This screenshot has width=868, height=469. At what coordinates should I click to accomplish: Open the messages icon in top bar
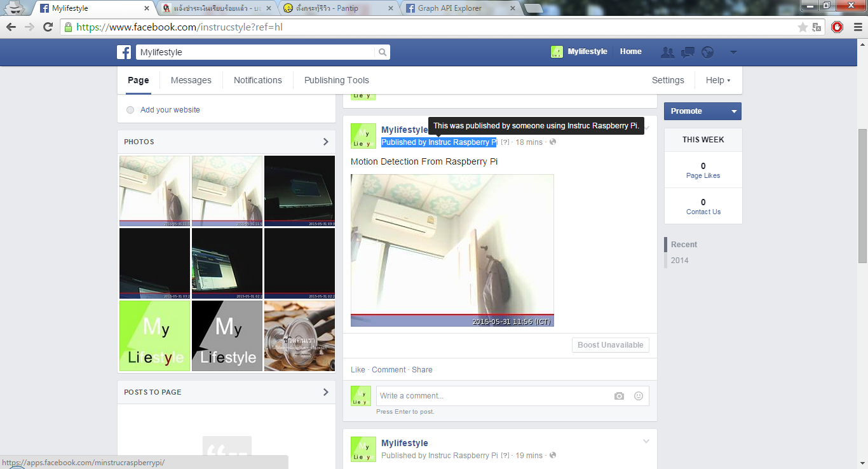[x=688, y=52]
